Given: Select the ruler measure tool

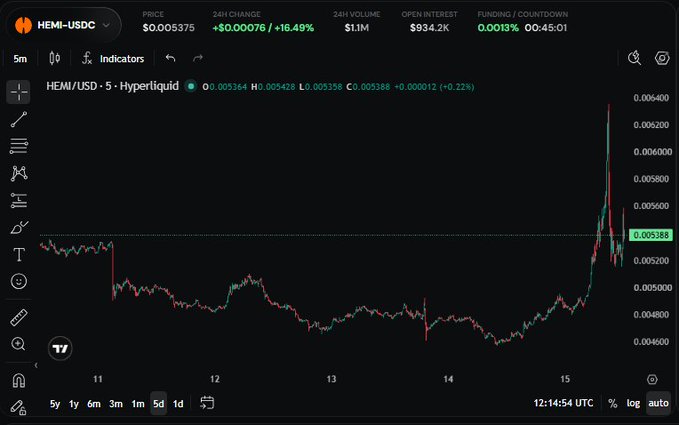Looking at the screenshot, I should (19, 318).
